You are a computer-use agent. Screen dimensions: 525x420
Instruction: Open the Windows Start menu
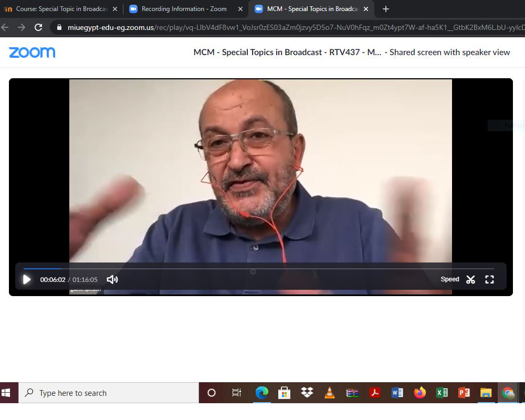click(7, 393)
